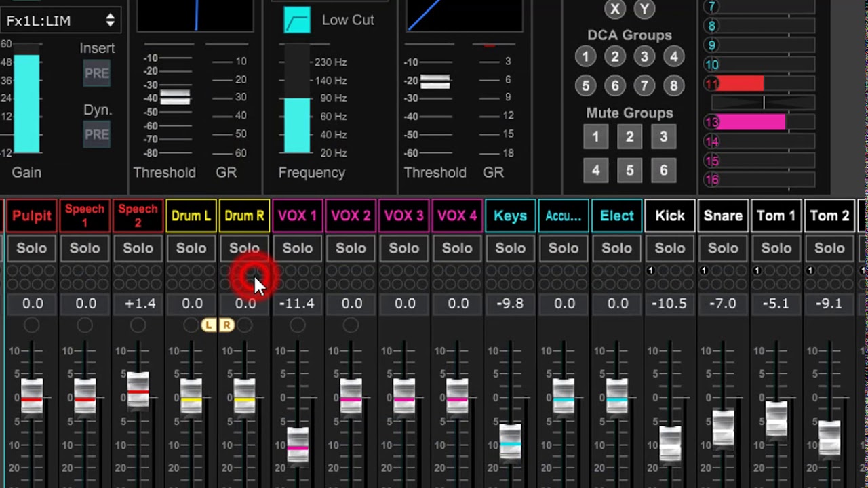Assign DCA group 4

[x=673, y=57]
